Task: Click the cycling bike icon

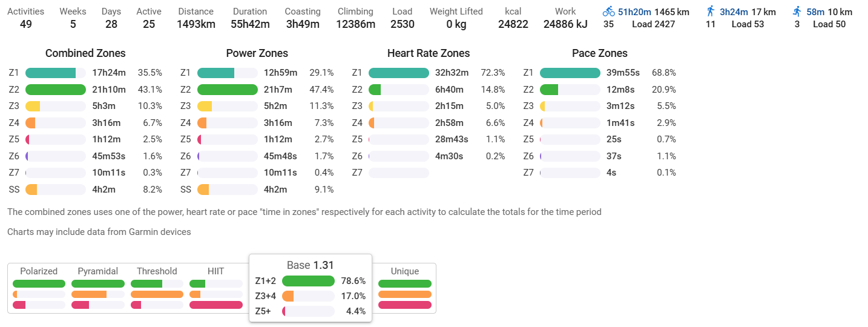Action: 608,12
